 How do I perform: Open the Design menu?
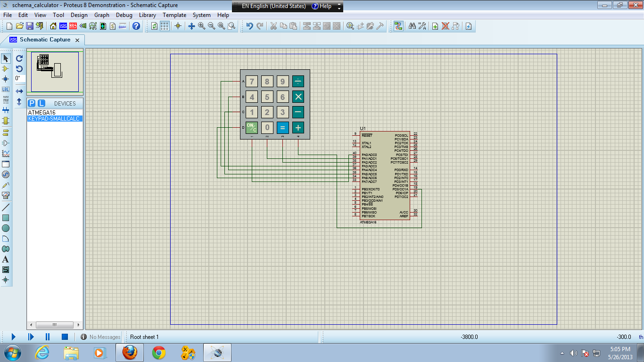pyautogui.click(x=79, y=15)
